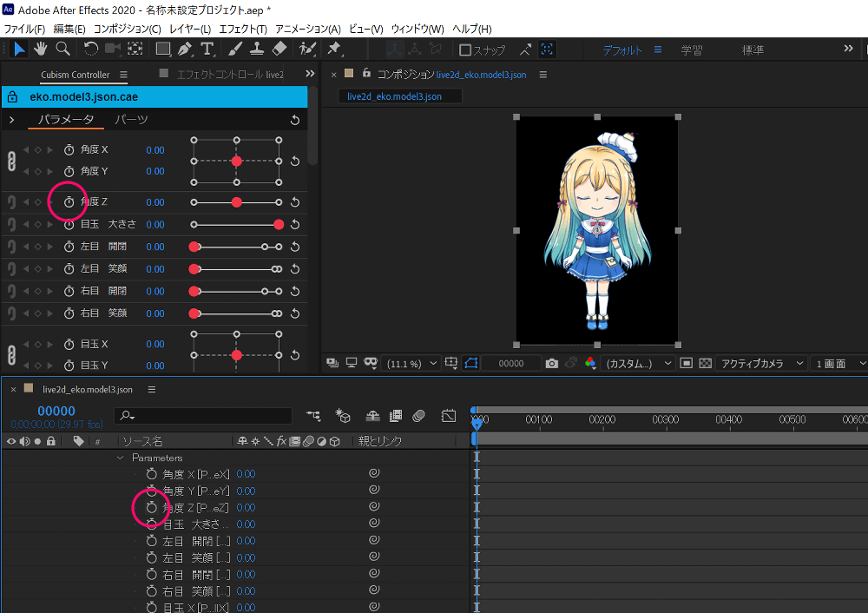Select the Rectangle shape tool

163,49
